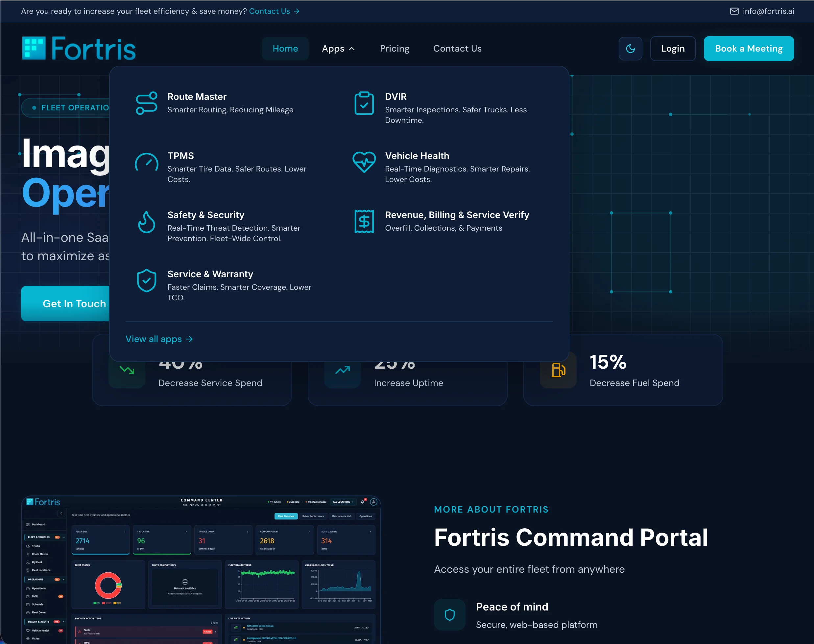The height and width of the screenshot is (644, 814).
Task: Click Fleet Locations in dashboard sidebar
Action: (41, 570)
